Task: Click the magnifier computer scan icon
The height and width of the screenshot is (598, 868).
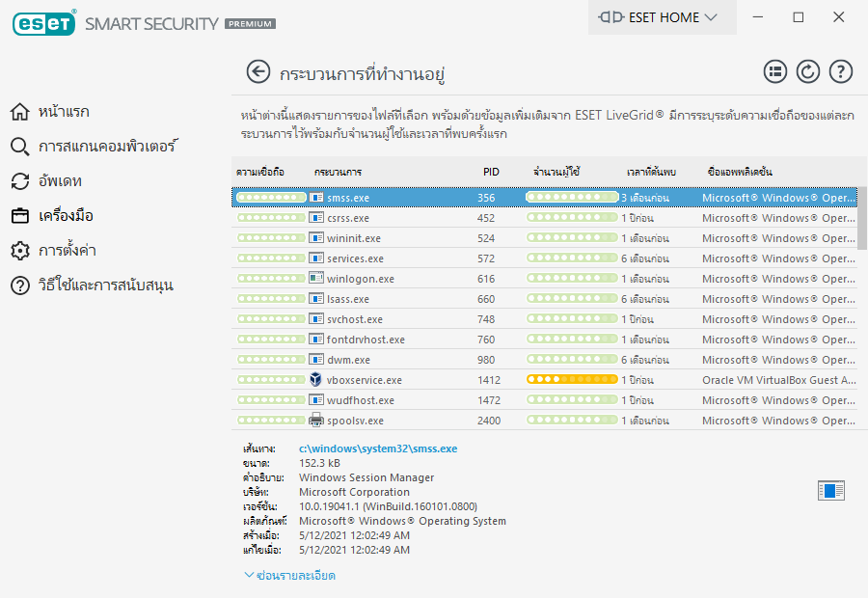Action: 20,147
